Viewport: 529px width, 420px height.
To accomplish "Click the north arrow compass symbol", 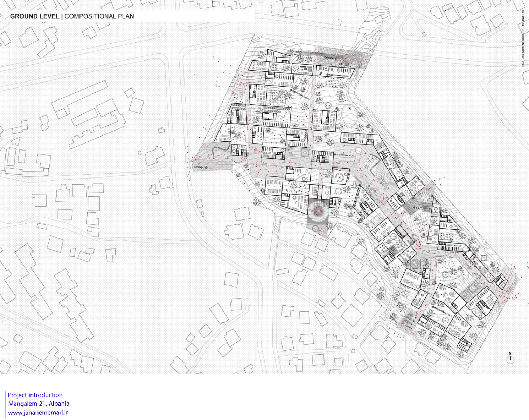I will (510, 359).
